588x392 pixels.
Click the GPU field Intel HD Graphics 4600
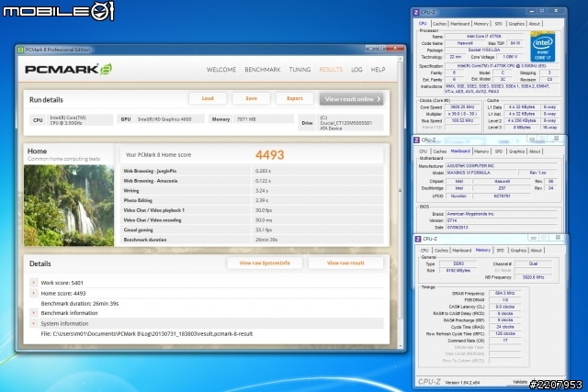coord(169,119)
